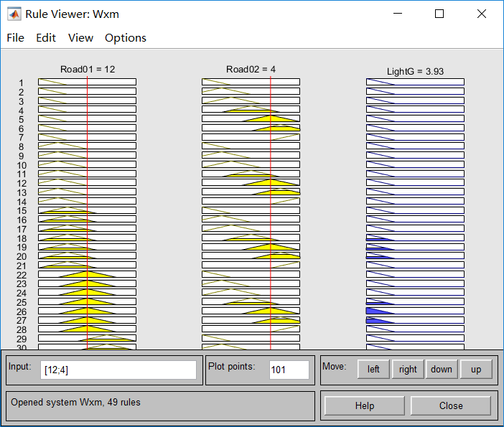Click LightG output plot for rule 27
504x427 pixels.
[x=415, y=320]
